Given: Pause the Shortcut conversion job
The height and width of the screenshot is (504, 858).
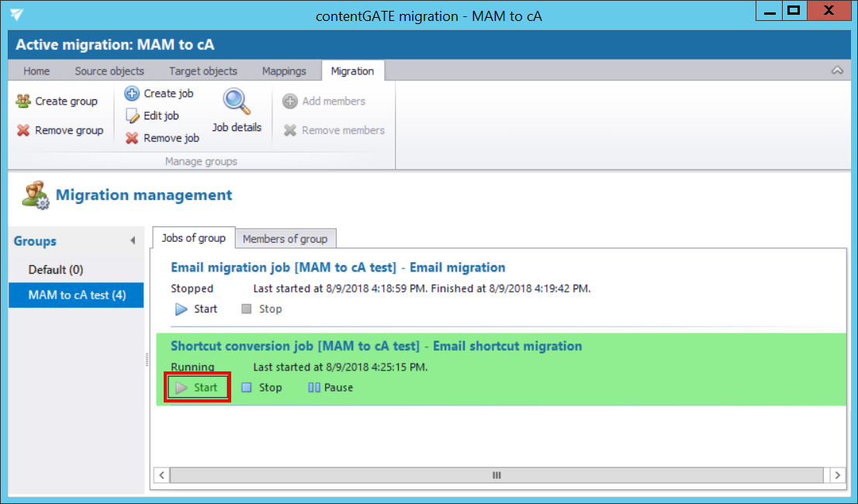Looking at the screenshot, I should (x=330, y=388).
